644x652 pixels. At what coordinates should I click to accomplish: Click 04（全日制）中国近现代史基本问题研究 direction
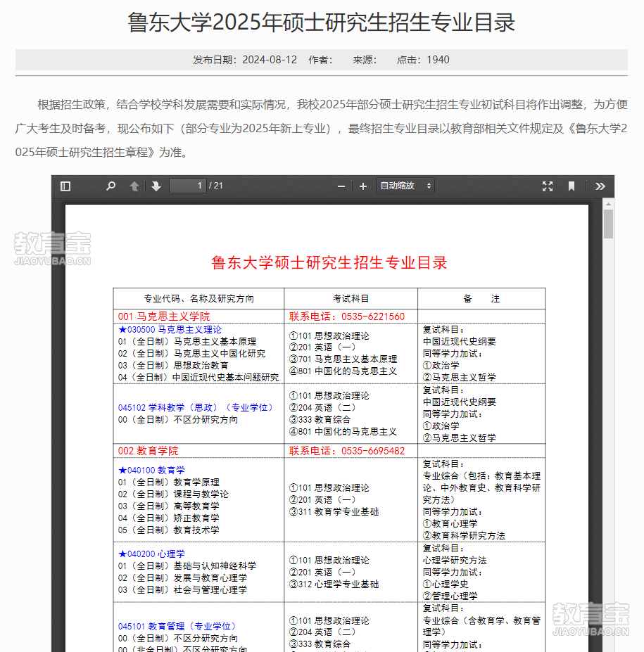198,377
